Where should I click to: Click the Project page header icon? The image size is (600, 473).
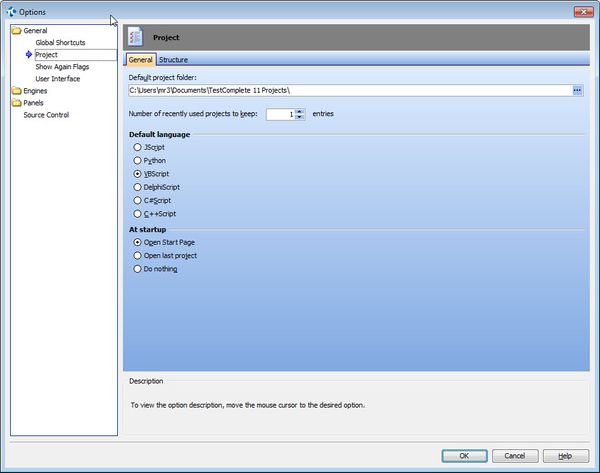(135, 37)
